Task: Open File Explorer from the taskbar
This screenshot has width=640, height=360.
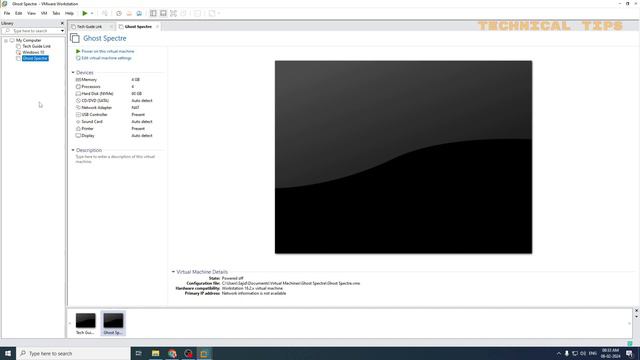Action: (156, 353)
